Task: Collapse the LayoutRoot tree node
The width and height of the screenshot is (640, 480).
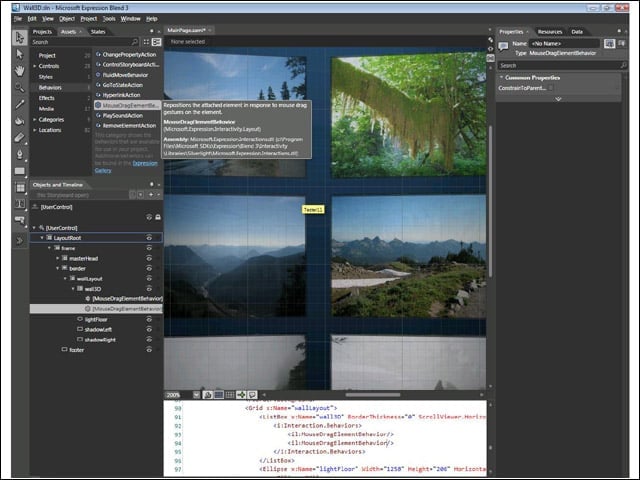Action: (x=42, y=238)
